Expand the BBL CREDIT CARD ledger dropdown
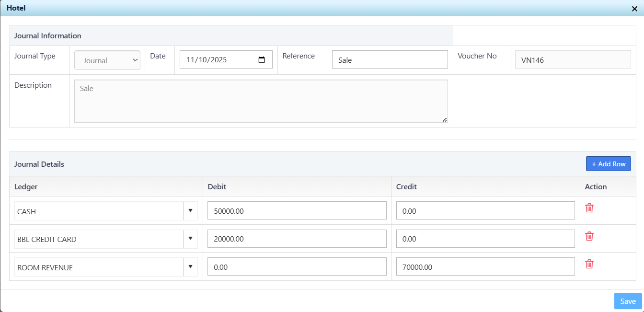The width and height of the screenshot is (644, 312). pyautogui.click(x=190, y=239)
